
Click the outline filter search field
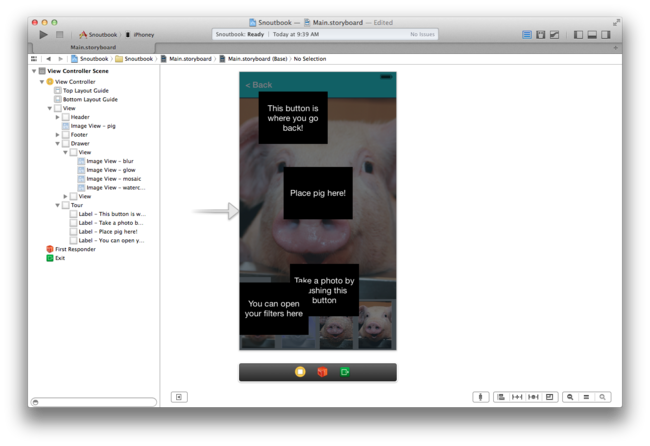[x=93, y=402]
